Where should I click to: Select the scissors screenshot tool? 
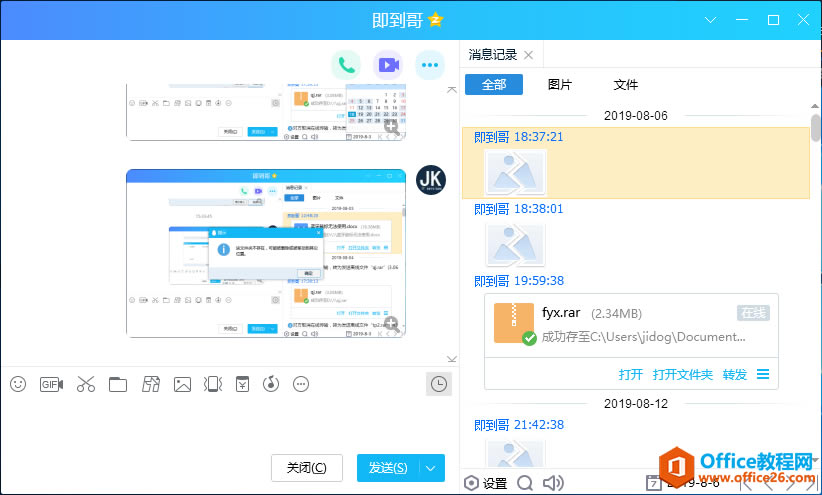86,384
